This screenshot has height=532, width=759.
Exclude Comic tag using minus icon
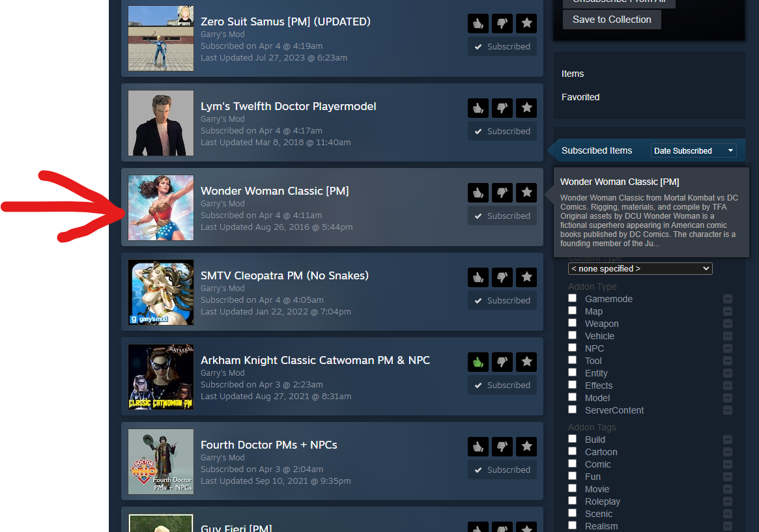[x=728, y=464]
